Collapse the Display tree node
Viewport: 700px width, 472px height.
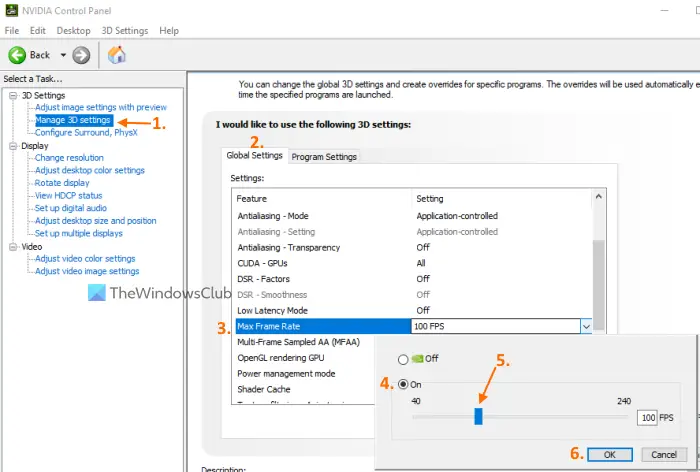(x=13, y=146)
